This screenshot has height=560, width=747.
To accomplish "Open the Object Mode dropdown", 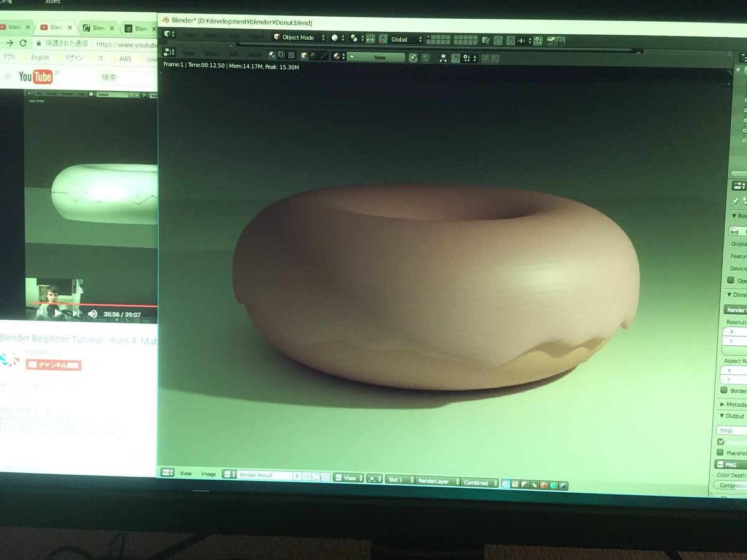I will [x=298, y=37].
